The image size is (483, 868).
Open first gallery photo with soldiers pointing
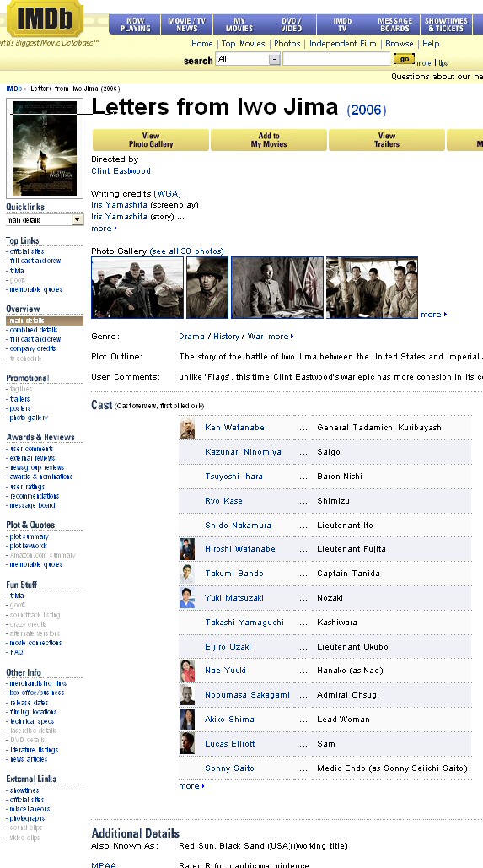coord(137,288)
